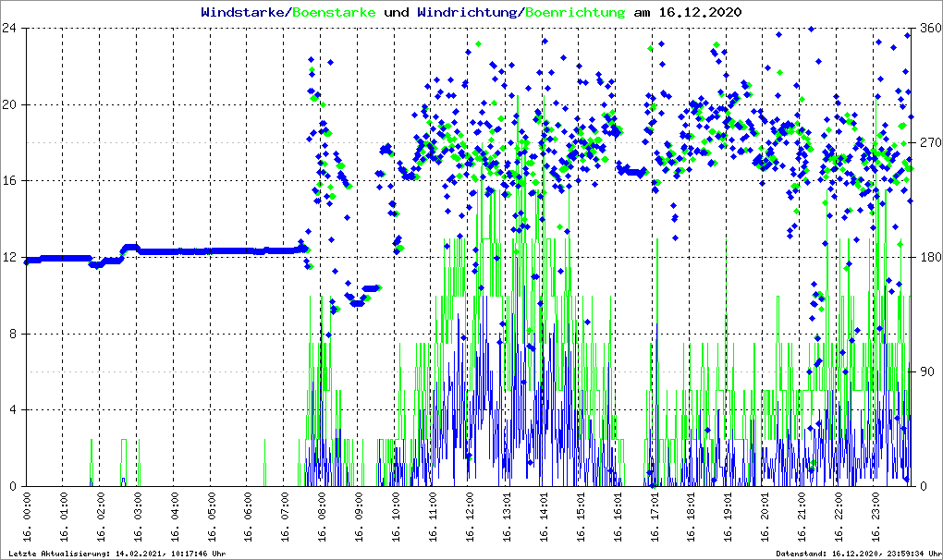943x560 pixels.
Task: Click the blue "Windrichtung" title word
Action: pyautogui.click(x=469, y=13)
